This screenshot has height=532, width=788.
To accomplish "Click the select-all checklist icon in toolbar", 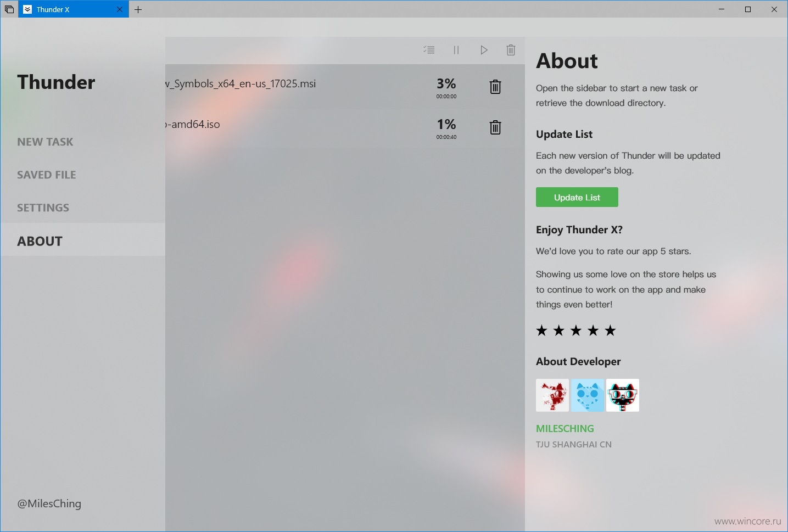I will coord(429,50).
